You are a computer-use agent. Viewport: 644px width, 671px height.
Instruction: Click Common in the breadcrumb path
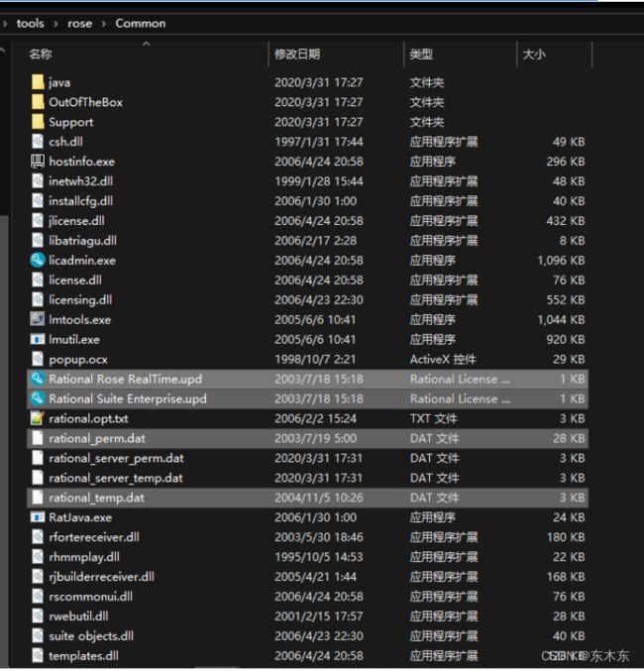pyautogui.click(x=141, y=23)
